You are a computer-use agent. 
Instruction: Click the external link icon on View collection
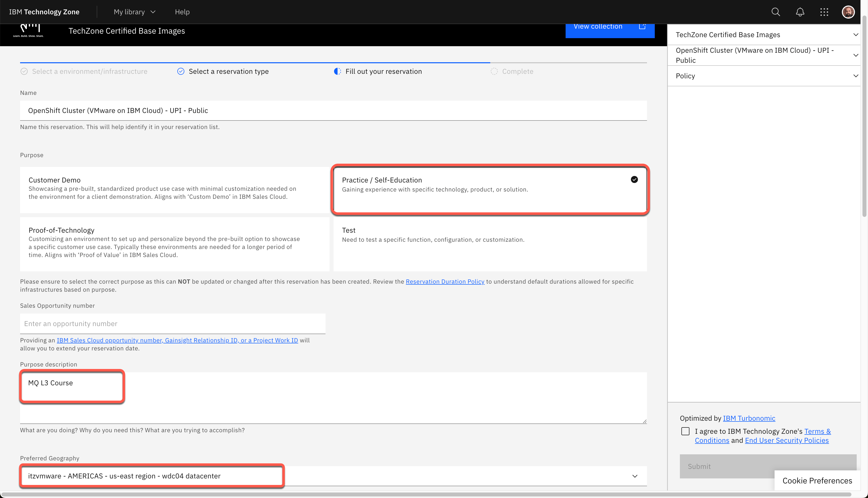(x=642, y=26)
